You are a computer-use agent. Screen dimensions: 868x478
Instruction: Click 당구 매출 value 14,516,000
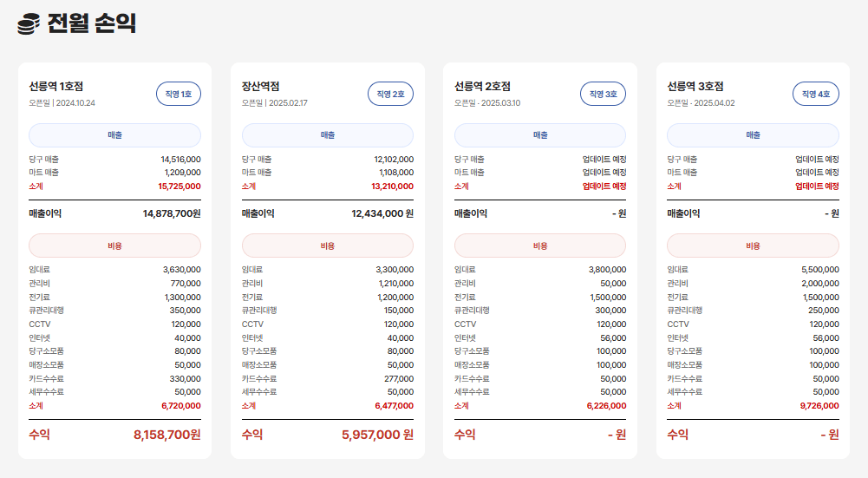click(x=181, y=160)
